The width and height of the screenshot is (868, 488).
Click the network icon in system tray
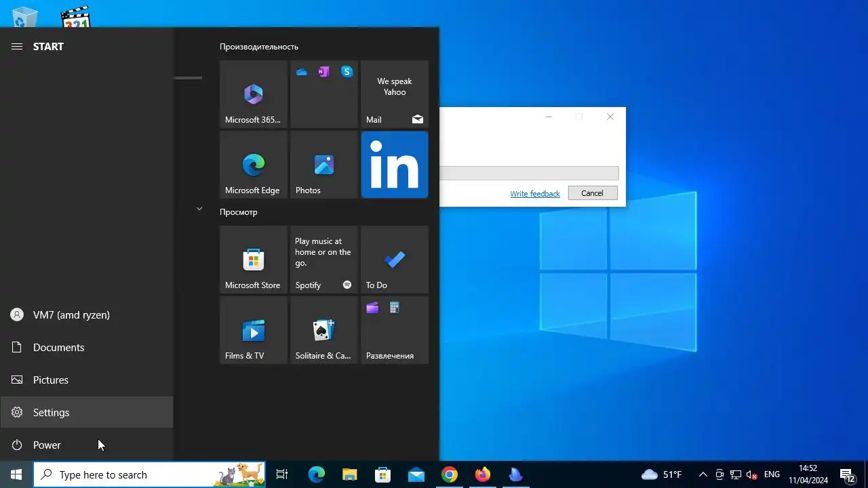(736, 474)
